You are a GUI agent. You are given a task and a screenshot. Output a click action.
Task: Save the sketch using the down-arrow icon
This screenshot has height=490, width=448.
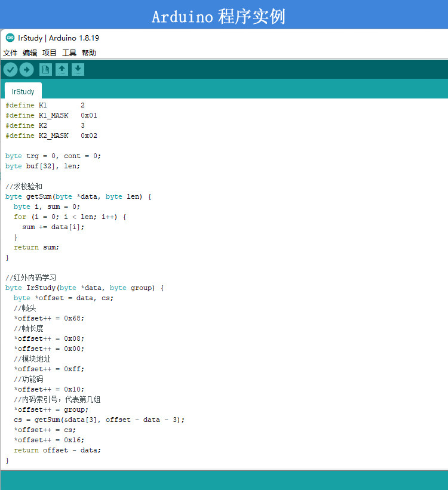tap(78, 69)
